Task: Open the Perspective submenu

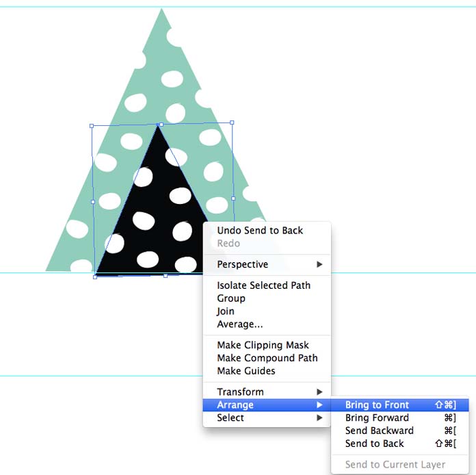Action: pyautogui.click(x=267, y=264)
